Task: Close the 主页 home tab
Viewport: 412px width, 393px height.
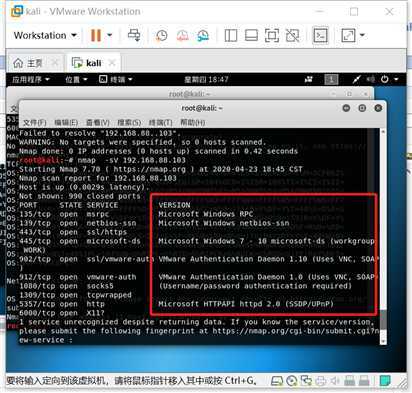Action: tap(55, 63)
